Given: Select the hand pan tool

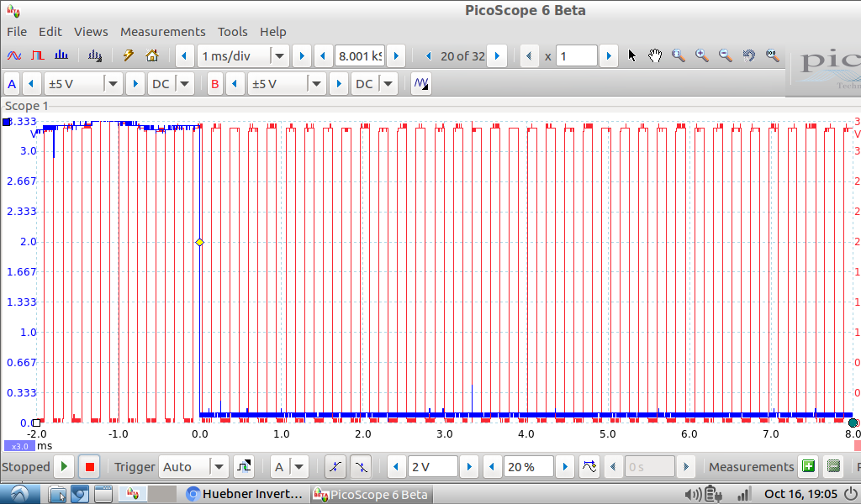Looking at the screenshot, I should point(655,56).
